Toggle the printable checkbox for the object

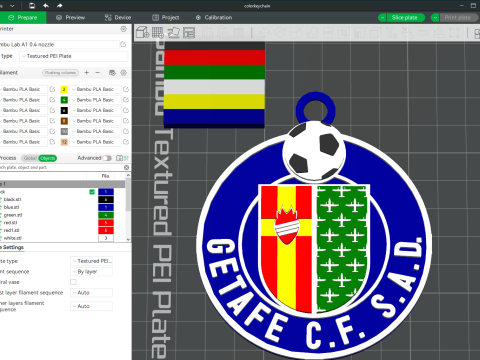tap(92, 192)
